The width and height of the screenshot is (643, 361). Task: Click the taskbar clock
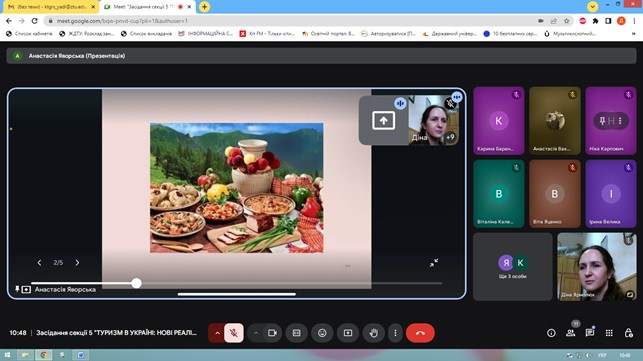click(625, 355)
